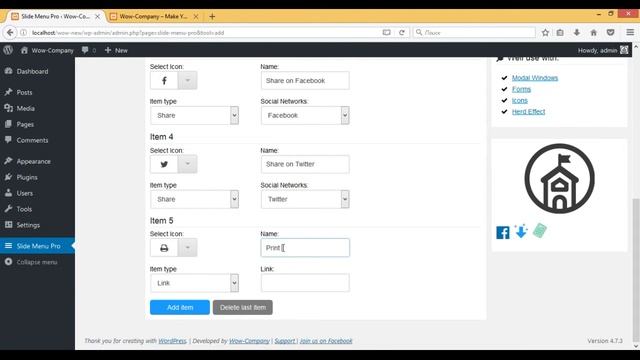Image resolution: width=640 pixels, height=360 pixels.
Task: Expand icon dropdown arrow next to Twitter icon
Action: [x=188, y=164]
